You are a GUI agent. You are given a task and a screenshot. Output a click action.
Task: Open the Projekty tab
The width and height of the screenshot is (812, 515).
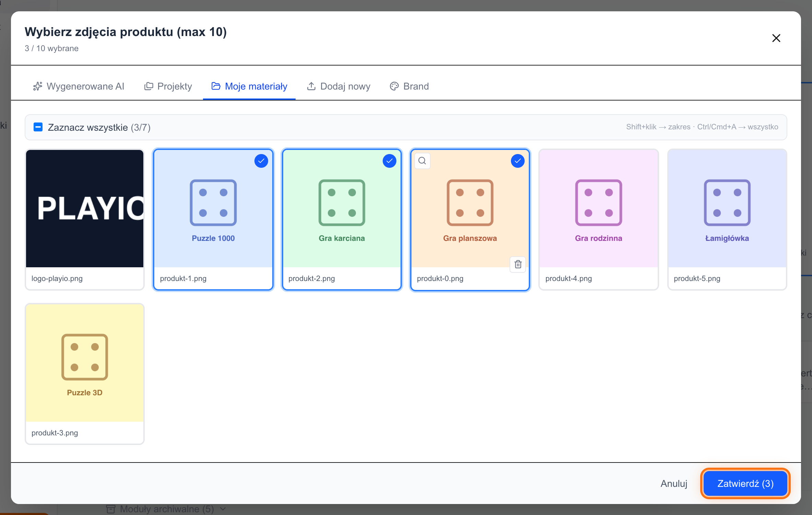click(168, 86)
